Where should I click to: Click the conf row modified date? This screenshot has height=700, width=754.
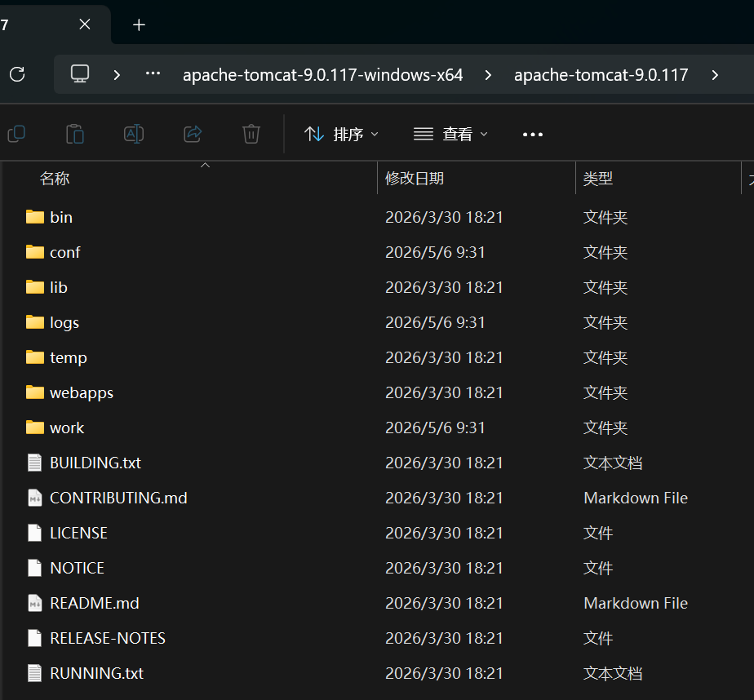tap(435, 252)
